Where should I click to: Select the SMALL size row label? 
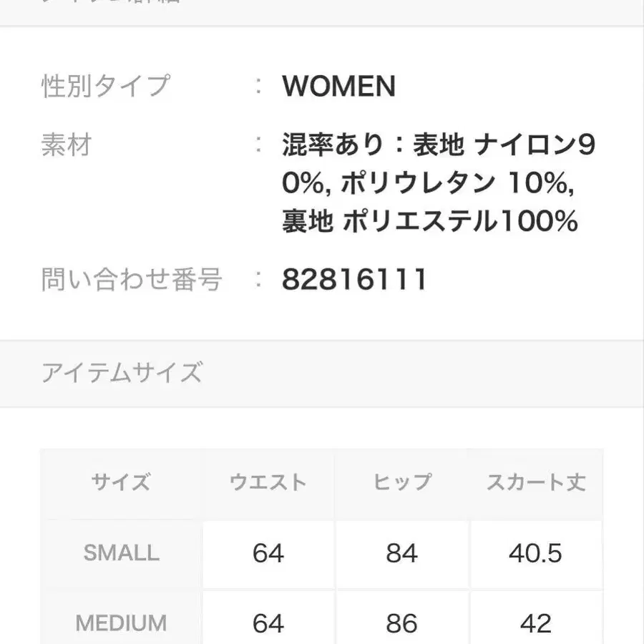[121, 553]
